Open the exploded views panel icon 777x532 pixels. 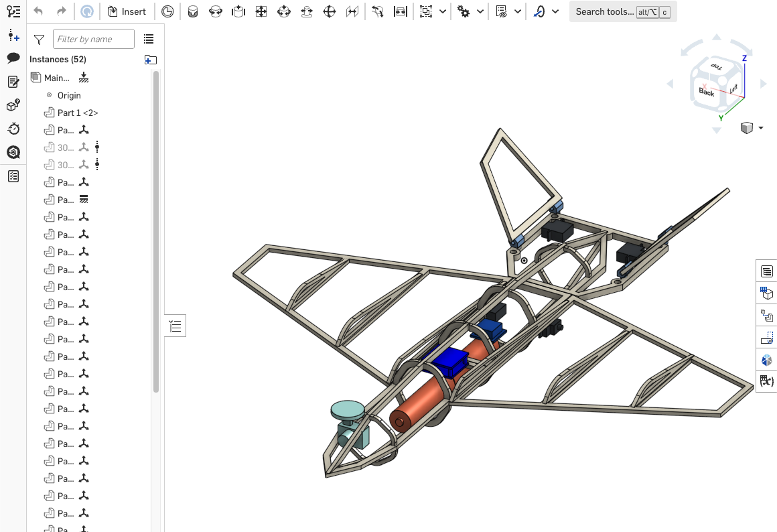coord(766,316)
